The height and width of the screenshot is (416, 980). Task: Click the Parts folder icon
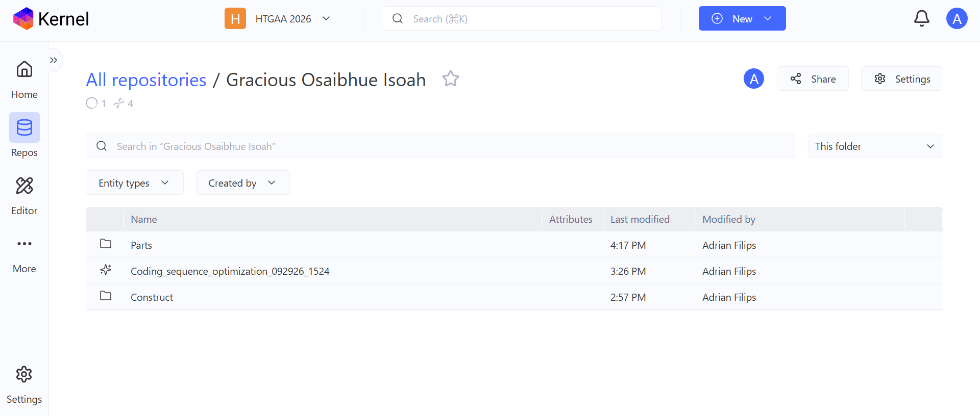[x=106, y=244]
